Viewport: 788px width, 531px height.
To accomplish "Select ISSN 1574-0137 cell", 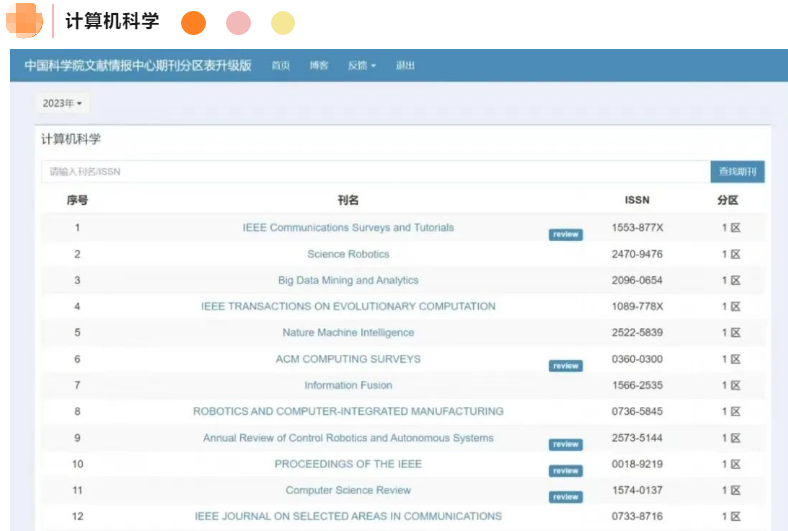I will tap(637, 490).
